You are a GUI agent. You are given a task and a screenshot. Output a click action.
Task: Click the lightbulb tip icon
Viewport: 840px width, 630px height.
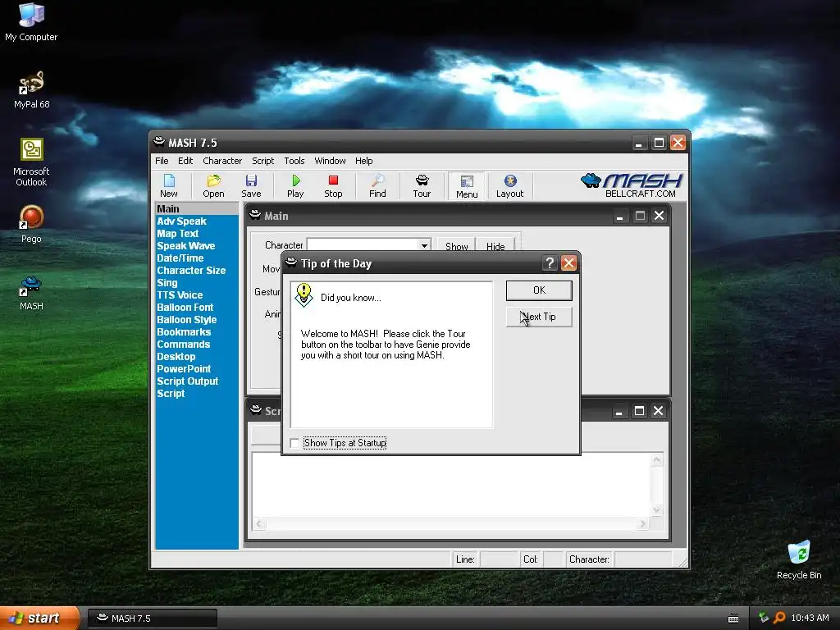(304, 295)
